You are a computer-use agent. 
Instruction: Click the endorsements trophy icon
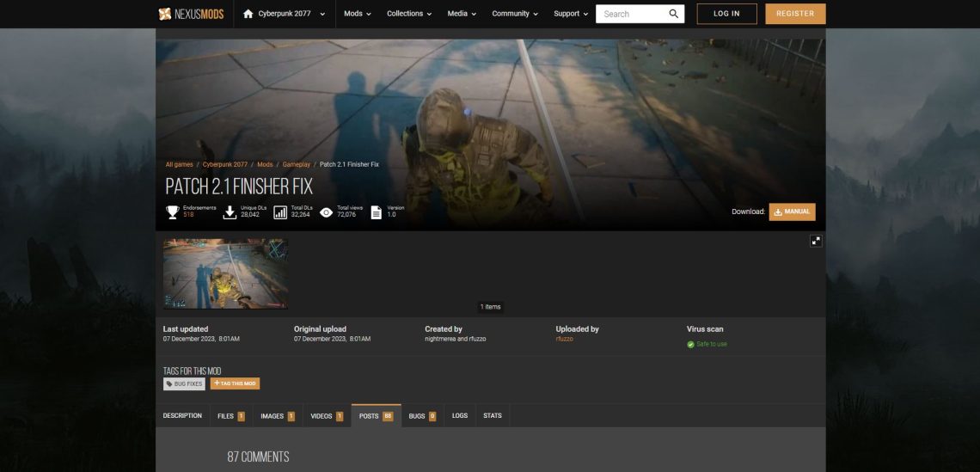point(172,211)
